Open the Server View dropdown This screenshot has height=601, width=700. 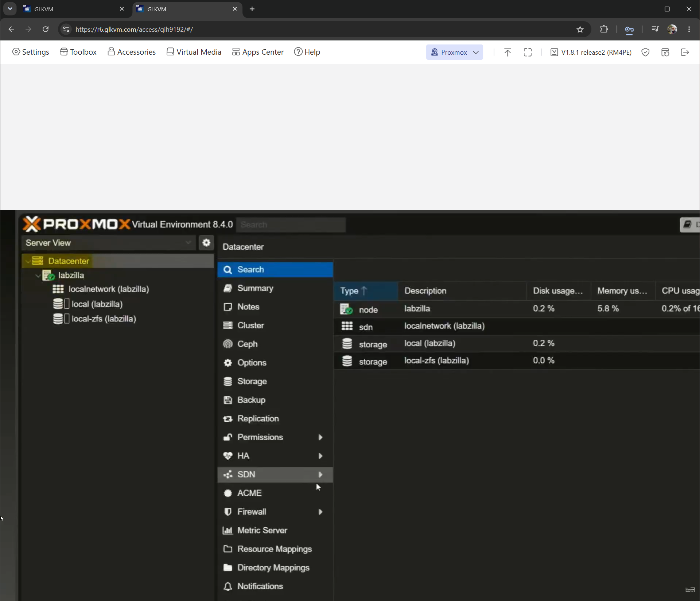coord(108,243)
